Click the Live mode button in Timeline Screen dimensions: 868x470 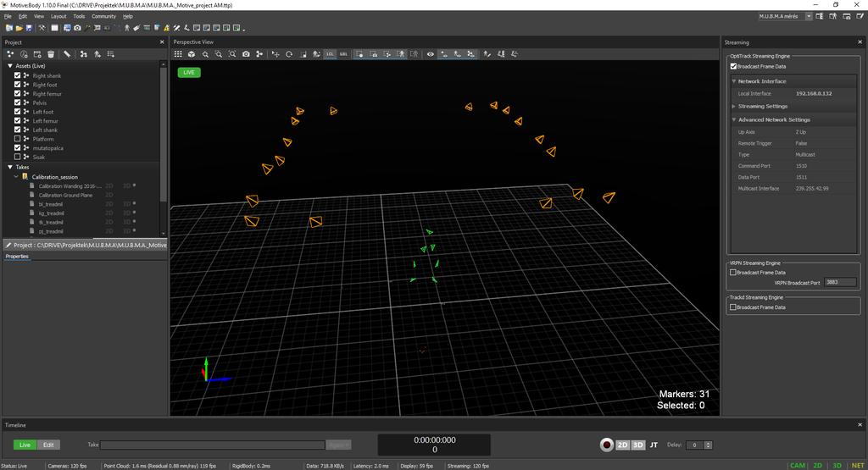(25, 445)
